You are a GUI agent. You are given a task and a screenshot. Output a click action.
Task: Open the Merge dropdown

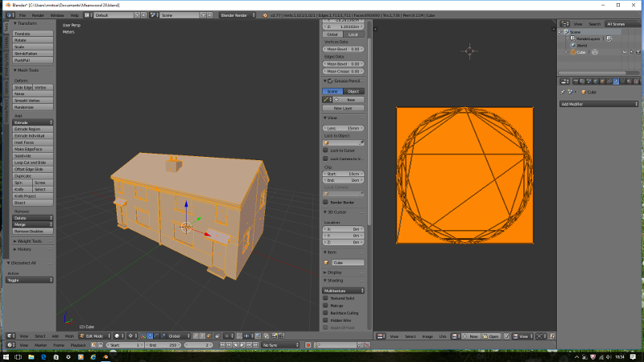tap(33, 224)
